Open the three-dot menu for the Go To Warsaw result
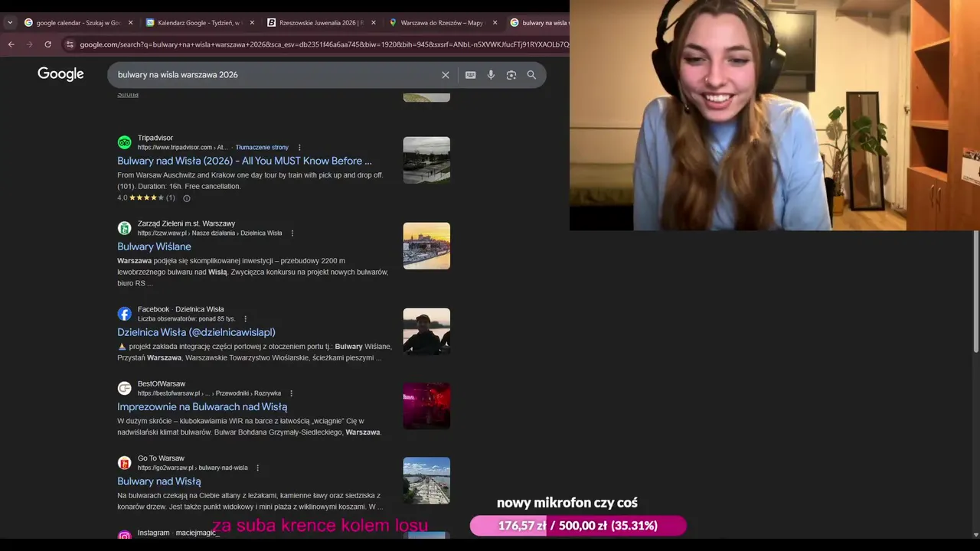Image resolution: width=980 pixels, height=551 pixels. pos(257,468)
